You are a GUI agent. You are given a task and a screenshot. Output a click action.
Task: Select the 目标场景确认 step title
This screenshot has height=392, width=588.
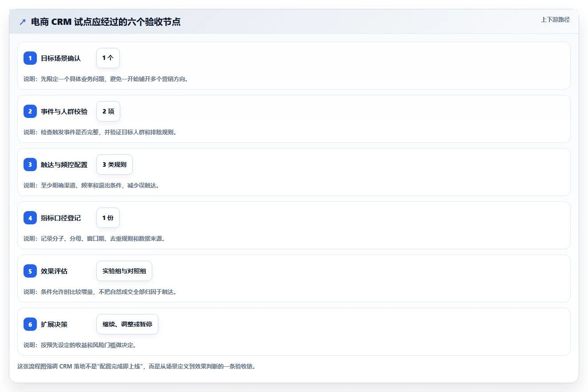click(61, 58)
